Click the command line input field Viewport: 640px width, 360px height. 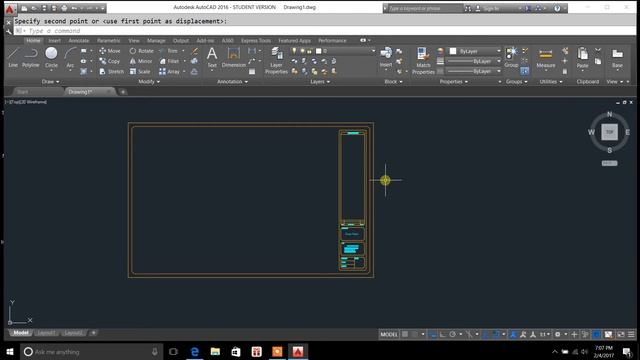[325, 31]
